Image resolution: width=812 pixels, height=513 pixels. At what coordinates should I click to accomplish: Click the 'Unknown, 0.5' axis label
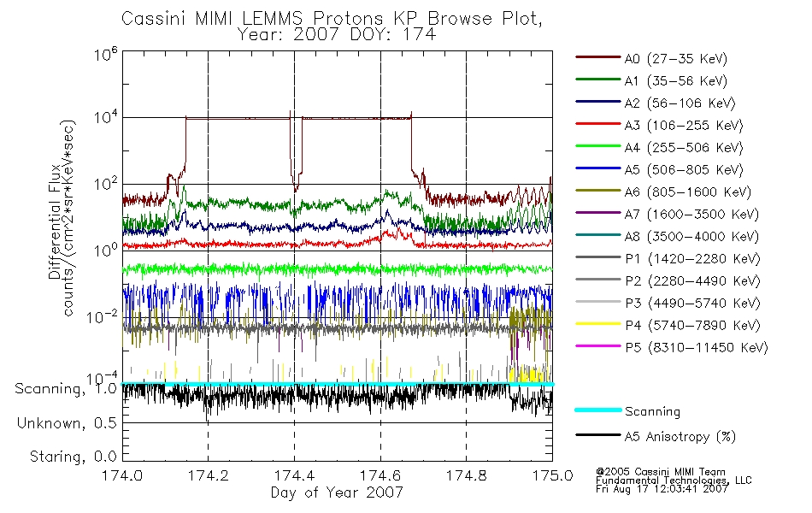coord(67,424)
